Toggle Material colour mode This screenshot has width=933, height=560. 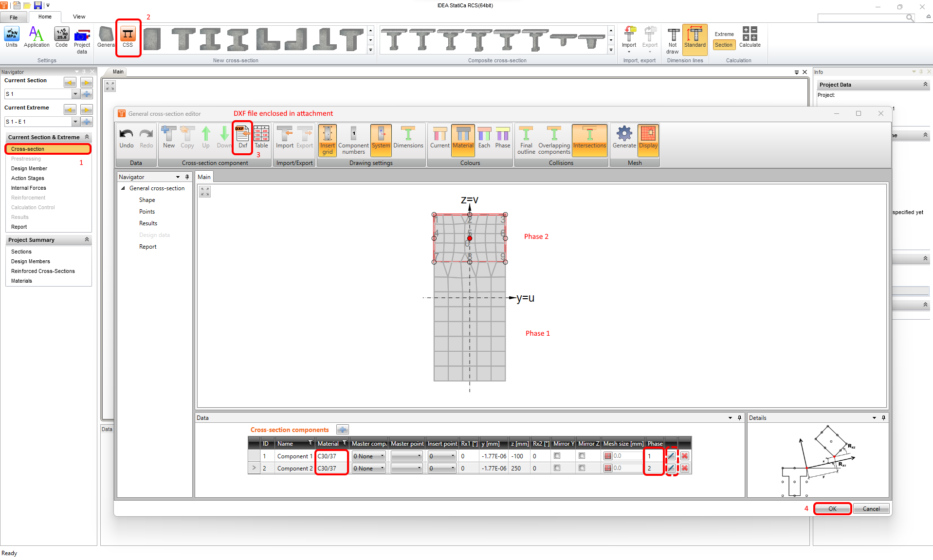tap(463, 141)
